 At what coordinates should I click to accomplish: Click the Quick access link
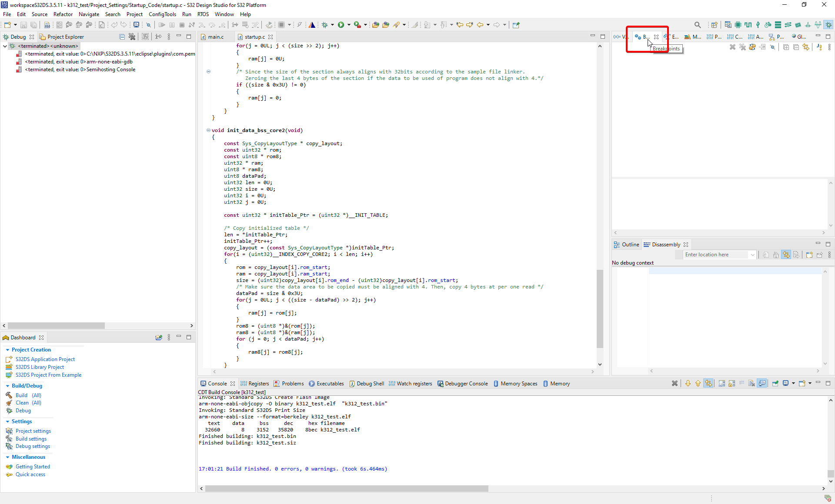(30, 474)
